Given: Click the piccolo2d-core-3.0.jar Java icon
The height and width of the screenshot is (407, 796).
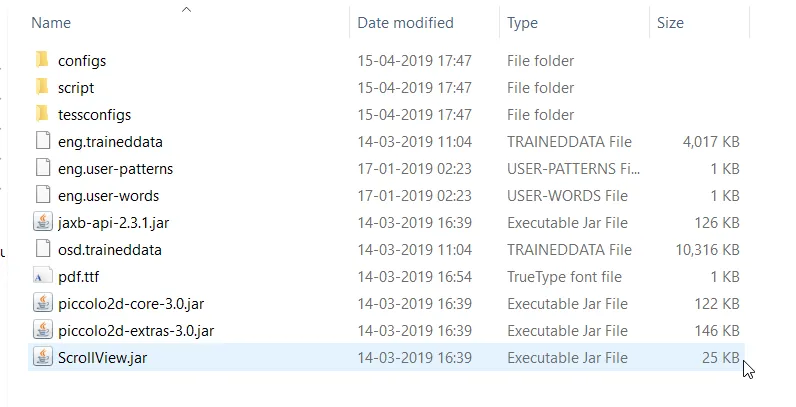Looking at the screenshot, I should pos(42,303).
